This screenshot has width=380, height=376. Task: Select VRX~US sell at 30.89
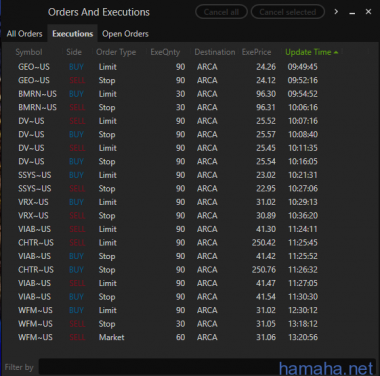[x=190, y=215]
